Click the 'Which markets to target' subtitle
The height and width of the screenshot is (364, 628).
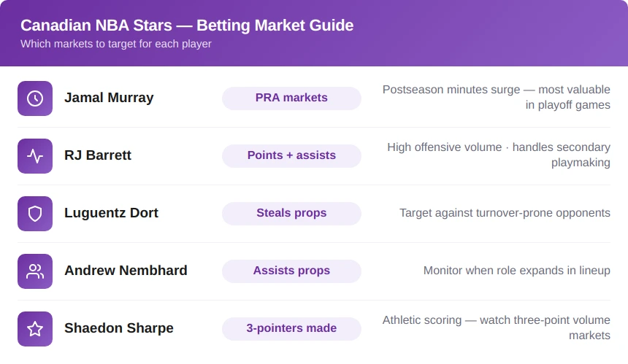tap(116, 44)
